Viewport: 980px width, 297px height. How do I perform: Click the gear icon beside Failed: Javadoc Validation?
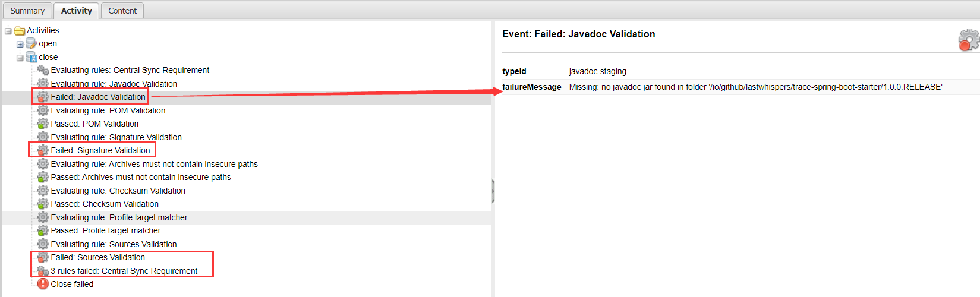point(43,97)
